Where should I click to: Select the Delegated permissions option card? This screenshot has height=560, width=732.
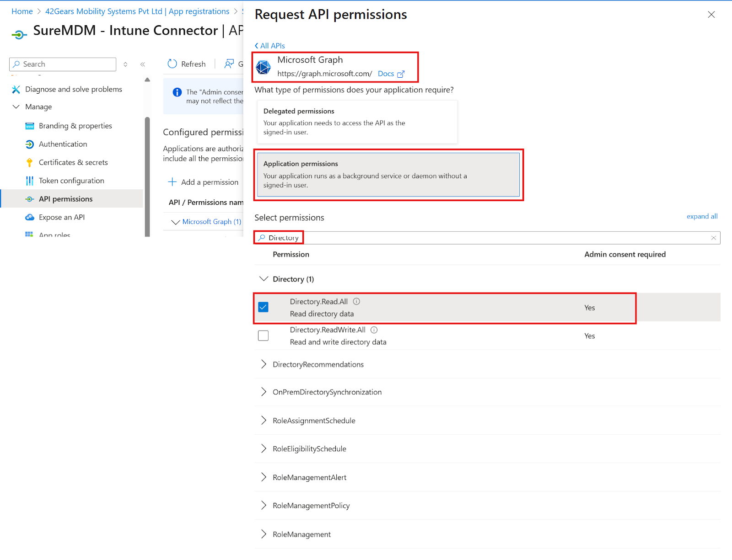(357, 122)
